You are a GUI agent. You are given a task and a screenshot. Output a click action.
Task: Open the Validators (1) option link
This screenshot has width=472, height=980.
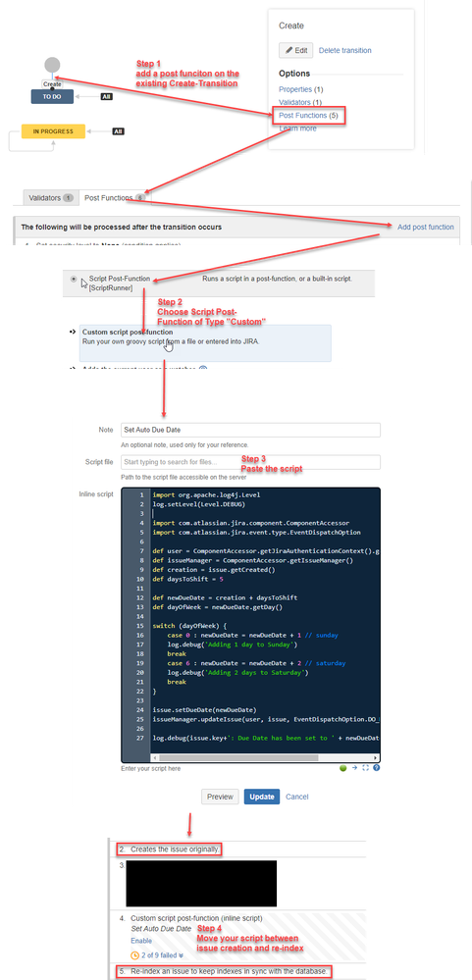click(x=300, y=102)
